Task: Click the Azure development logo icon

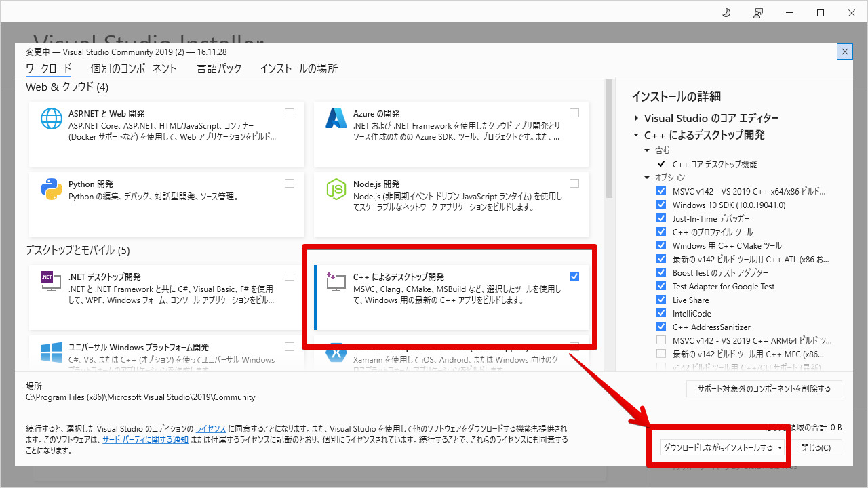Action: (x=336, y=119)
